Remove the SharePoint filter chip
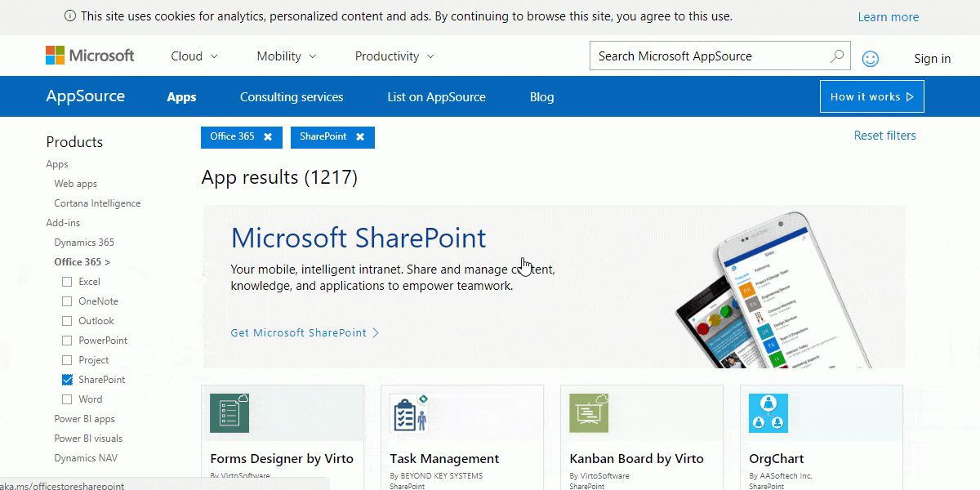 tap(360, 137)
